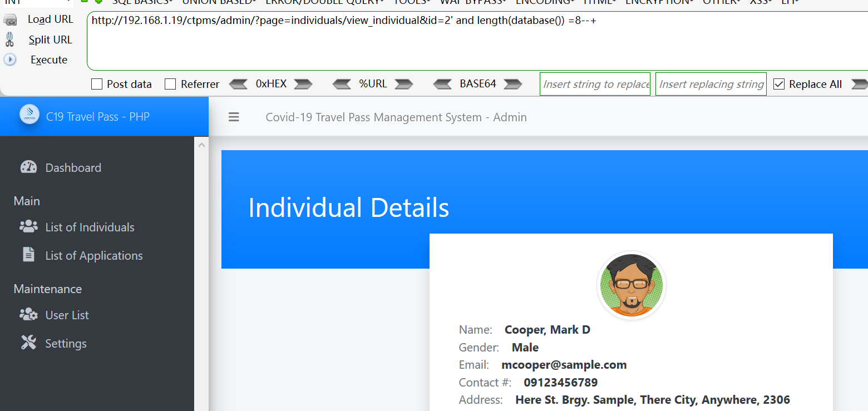Image resolution: width=868 pixels, height=411 pixels.
Task: Enable the Referrer checkbox
Action: [170, 84]
